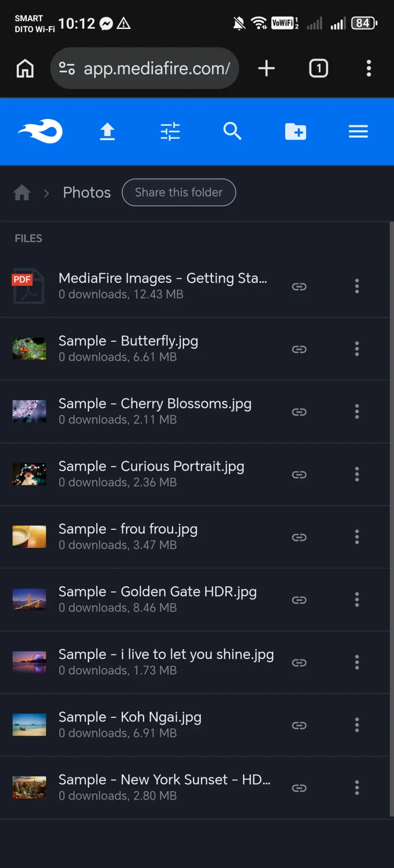
Task: Tap the MediaFire flame logo
Action: pos(40,131)
